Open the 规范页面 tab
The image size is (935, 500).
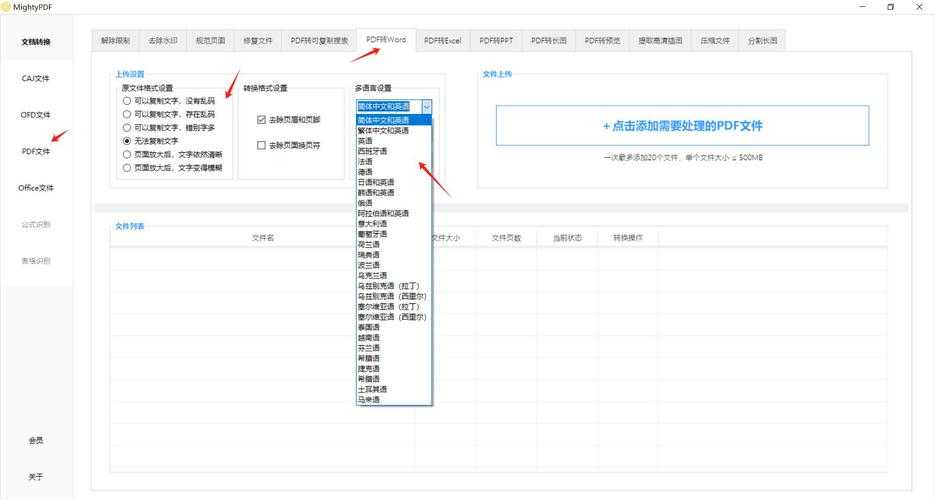point(210,41)
